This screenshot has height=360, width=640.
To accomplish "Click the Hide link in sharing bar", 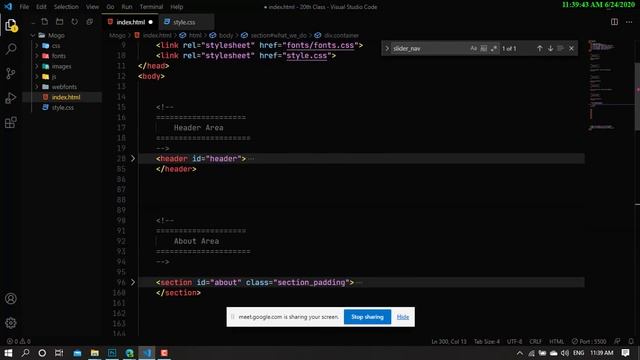I will (x=402, y=317).
